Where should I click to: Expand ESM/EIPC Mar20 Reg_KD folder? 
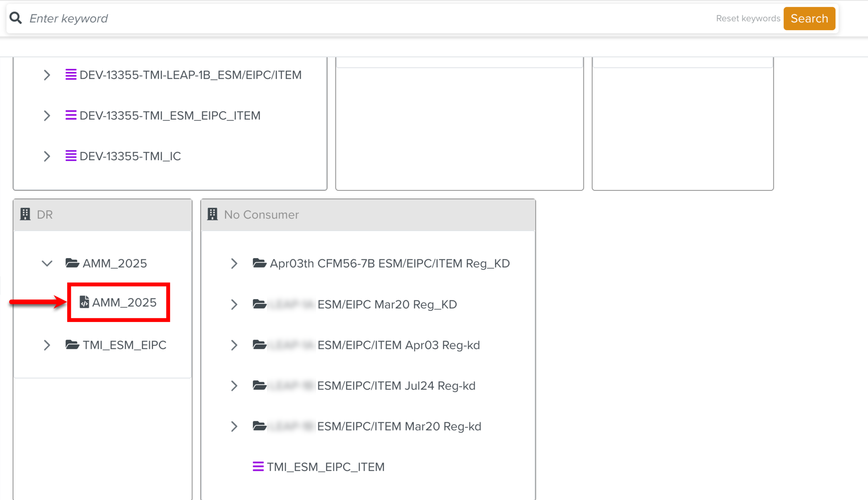click(x=234, y=304)
